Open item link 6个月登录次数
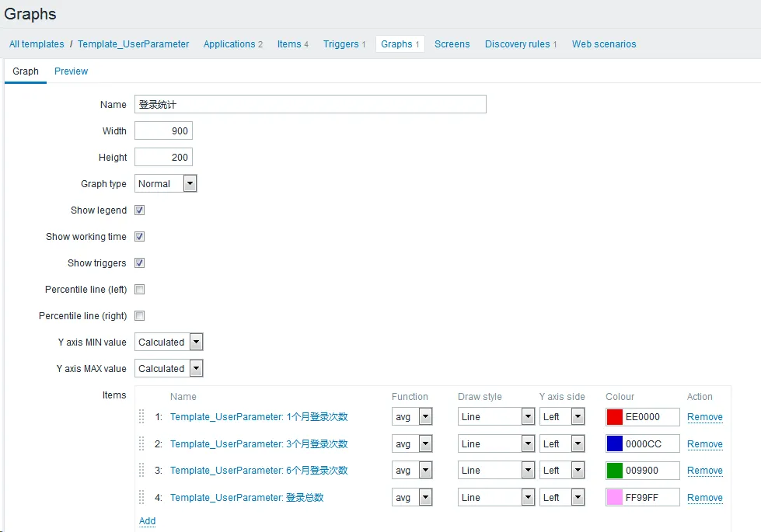This screenshot has height=532, width=761. pyautogui.click(x=259, y=471)
